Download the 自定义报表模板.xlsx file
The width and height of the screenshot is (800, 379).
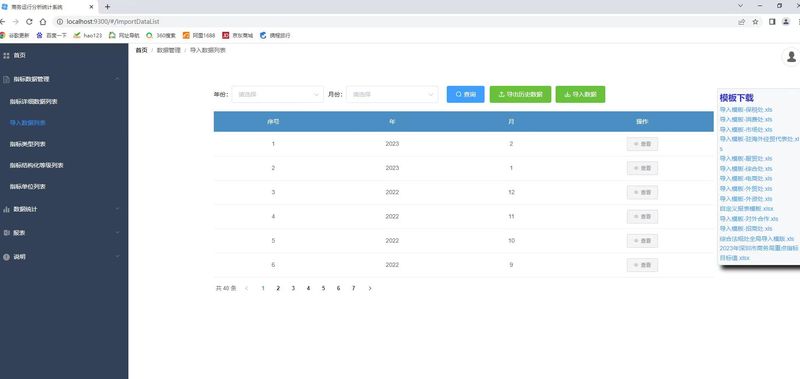(x=746, y=209)
